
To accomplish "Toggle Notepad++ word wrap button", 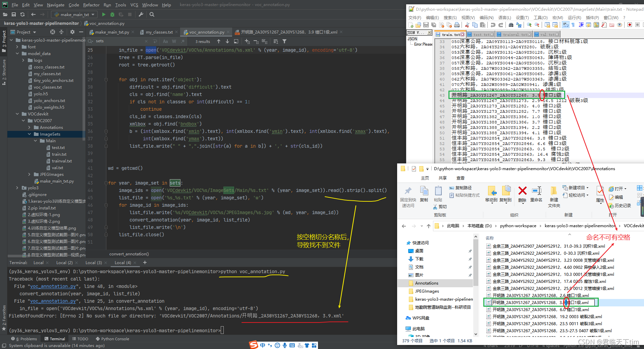I will pos(566,25).
